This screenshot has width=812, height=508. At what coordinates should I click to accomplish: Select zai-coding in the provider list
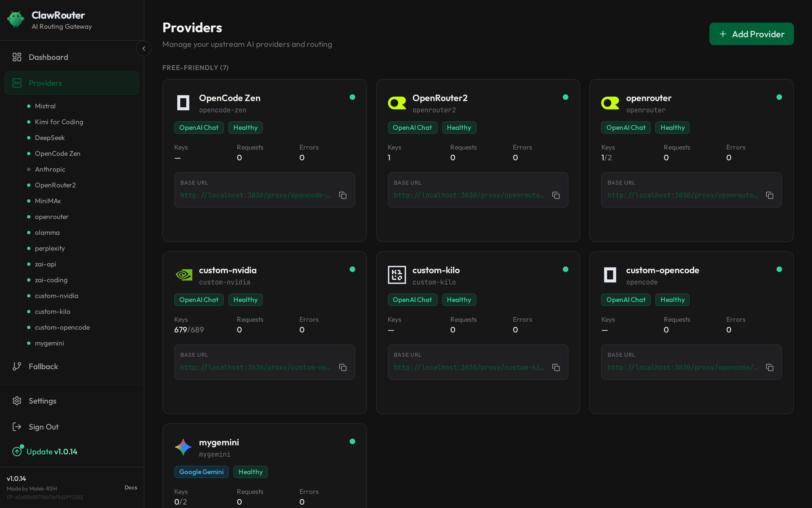pos(51,280)
